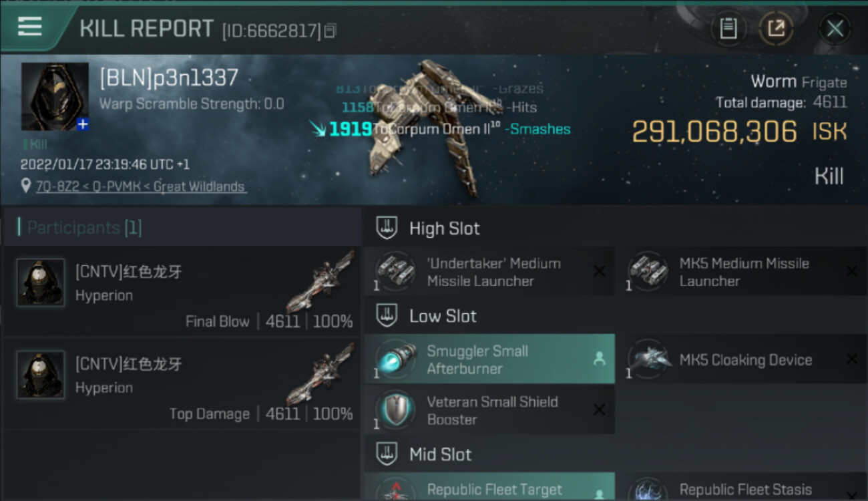Toggle the X on the 'Undertaker' launcher
This screenshot has height=501, width=868.
[x=599, y=271]
